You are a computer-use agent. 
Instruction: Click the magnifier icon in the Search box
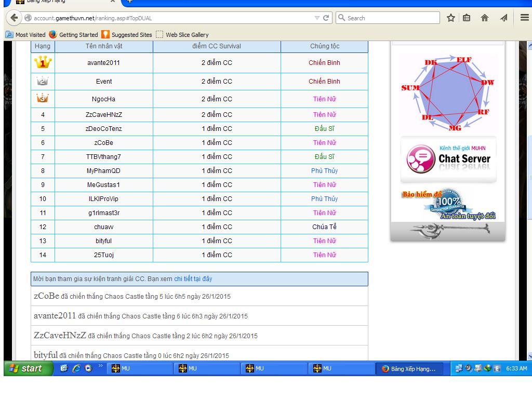point(342,18)
